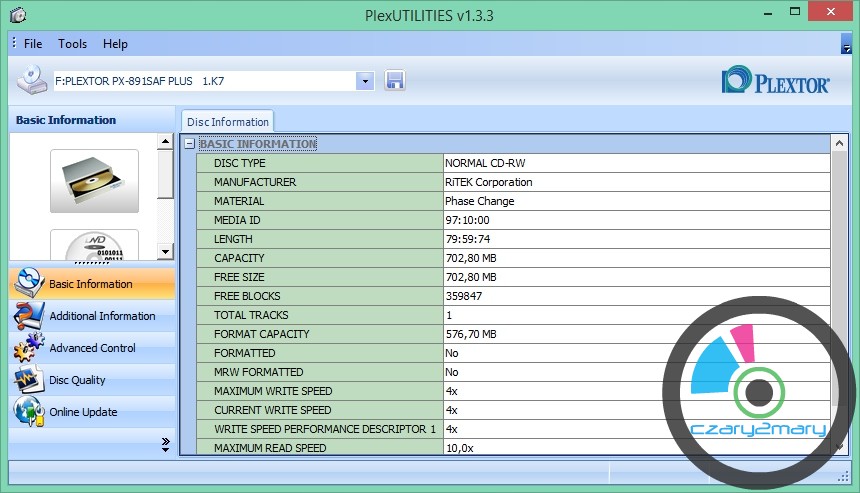Click the PlexUTILITIES app icon in title bar
860x493 pixels.
pyautogui.click(x=18, y=15)
